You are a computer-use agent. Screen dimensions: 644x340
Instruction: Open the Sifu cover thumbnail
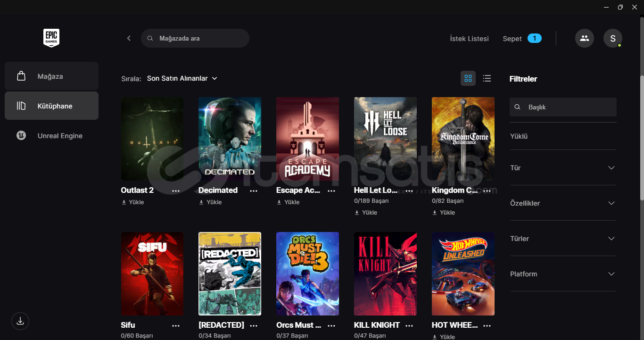152,274
